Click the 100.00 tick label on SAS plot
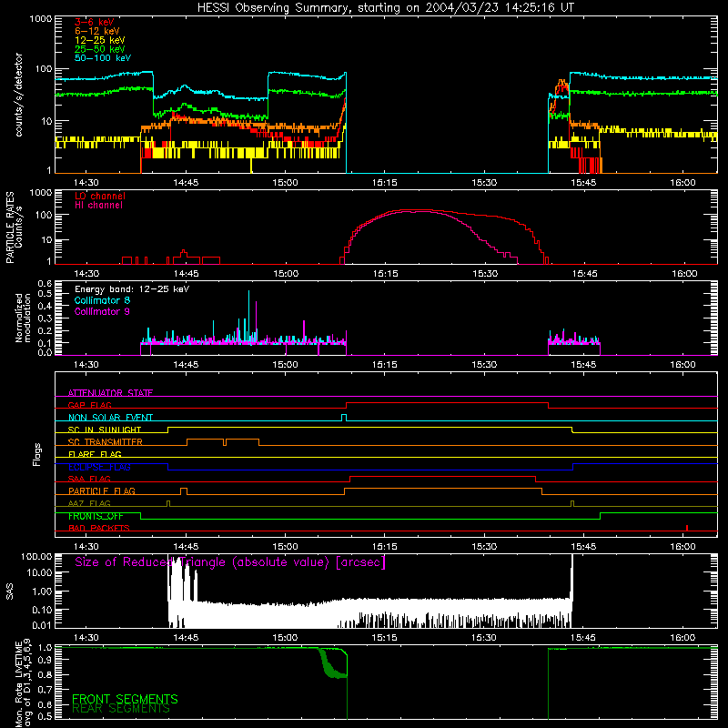 tap(36, 556)
